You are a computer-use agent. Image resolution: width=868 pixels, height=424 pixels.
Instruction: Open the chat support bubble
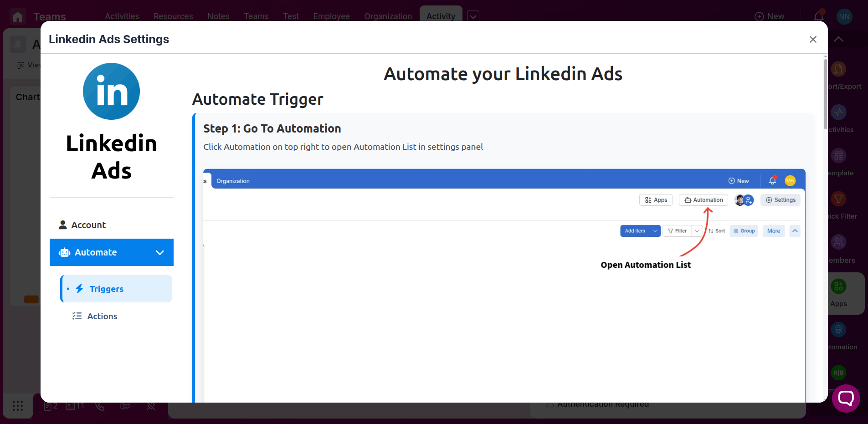point(846,398)
